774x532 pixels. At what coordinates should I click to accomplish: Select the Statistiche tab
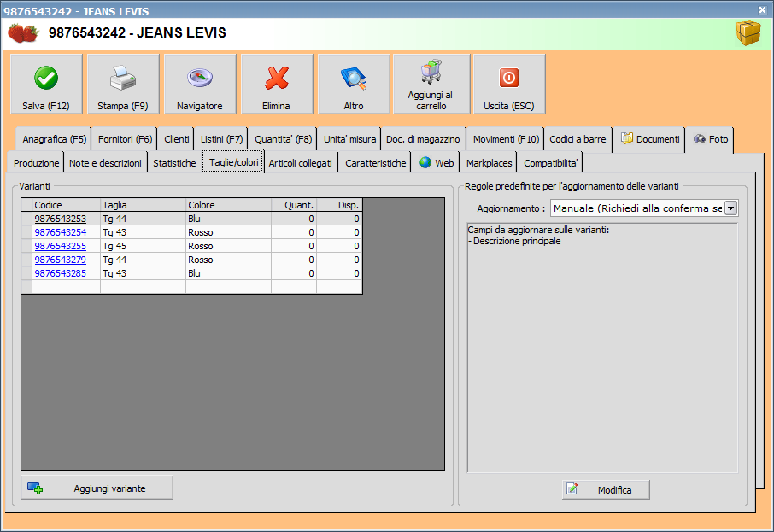pos(174,163)
